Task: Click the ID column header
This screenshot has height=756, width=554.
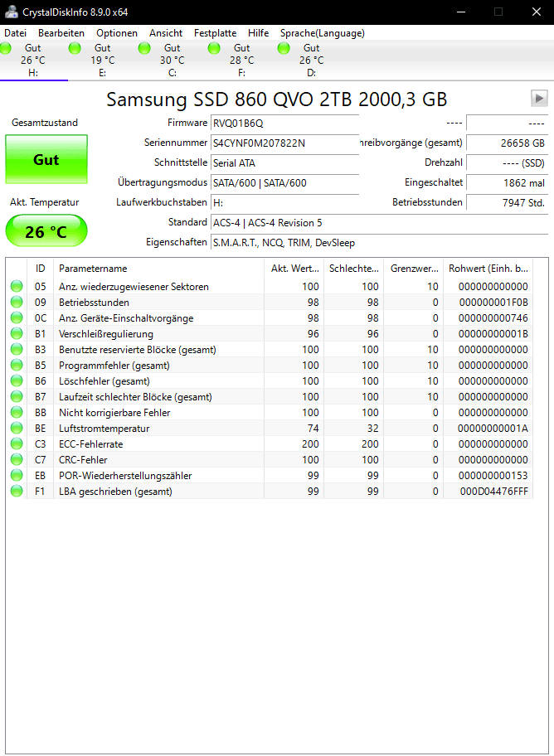Action: pyautogui.click(x=41, y=269)
